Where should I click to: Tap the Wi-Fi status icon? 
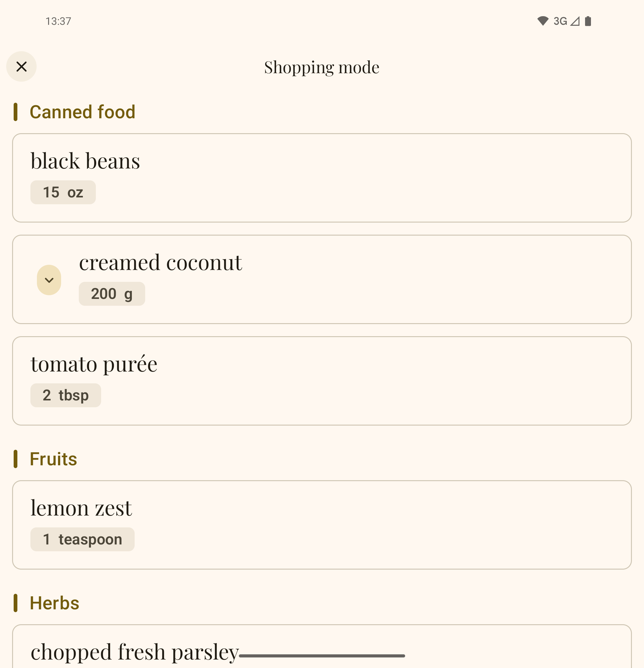click(543, 21)
